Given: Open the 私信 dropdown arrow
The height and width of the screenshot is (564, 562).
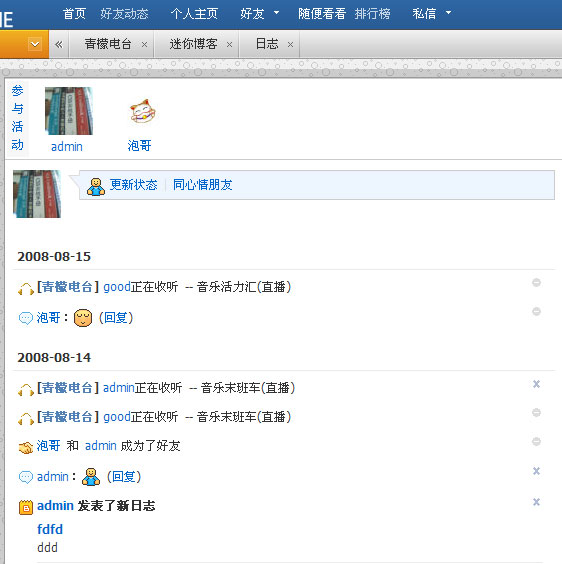Looking at the screenshot, I should (x=448, y=13).
